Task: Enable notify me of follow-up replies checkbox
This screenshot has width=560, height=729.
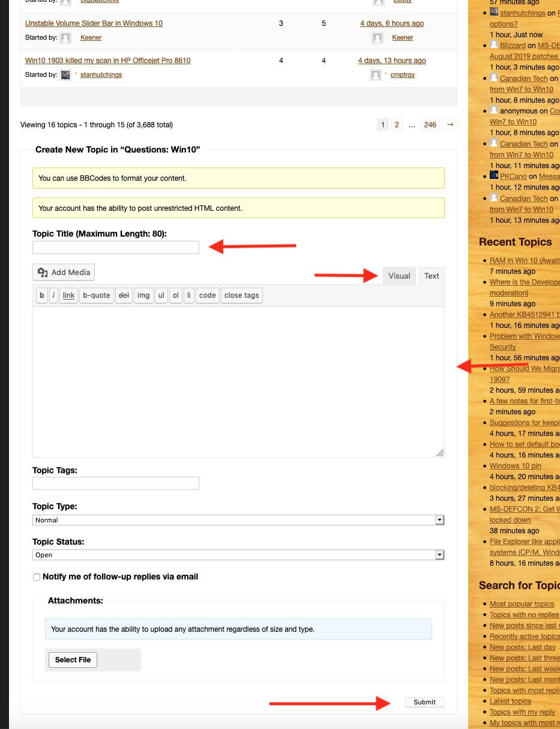Action: 37,577
